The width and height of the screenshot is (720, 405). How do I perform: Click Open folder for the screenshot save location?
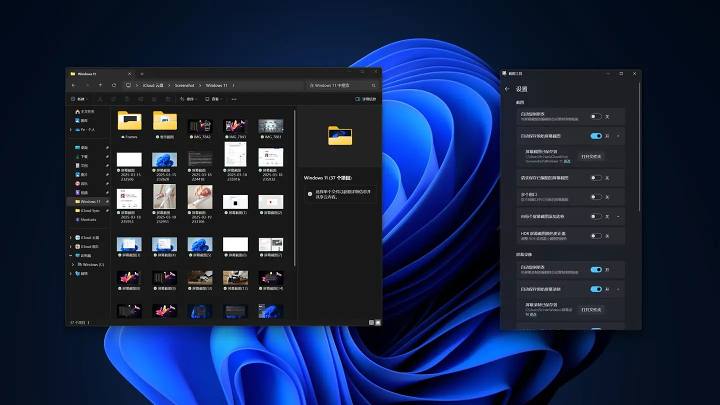tap(591, 157)
